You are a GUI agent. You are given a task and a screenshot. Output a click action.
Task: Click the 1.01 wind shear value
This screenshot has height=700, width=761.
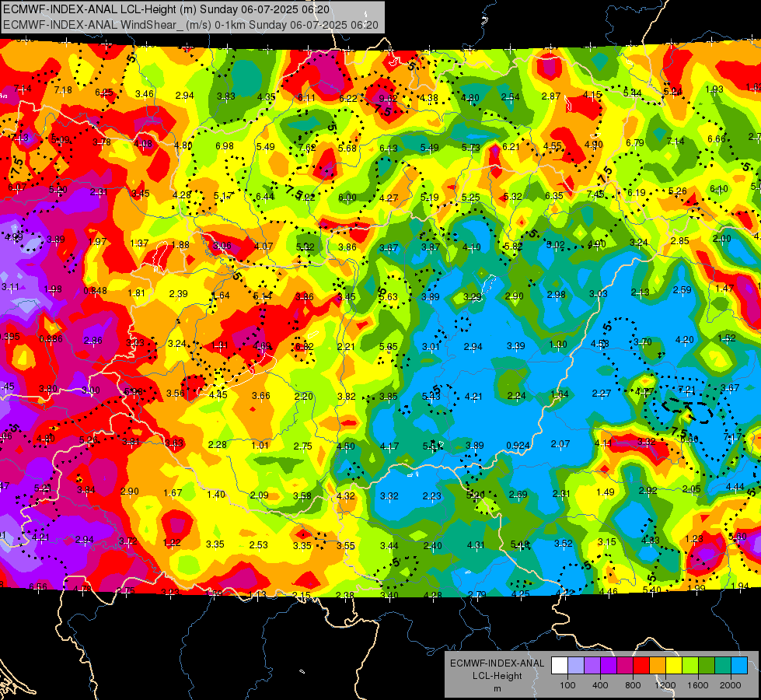point(260,446)
